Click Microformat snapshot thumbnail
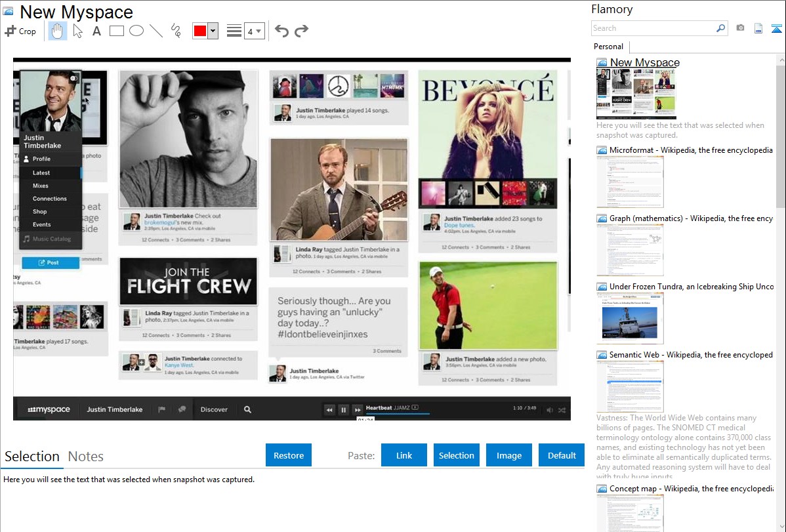This screenshot has width=786, height=532. pyautogui.click(x=630, y=182)
